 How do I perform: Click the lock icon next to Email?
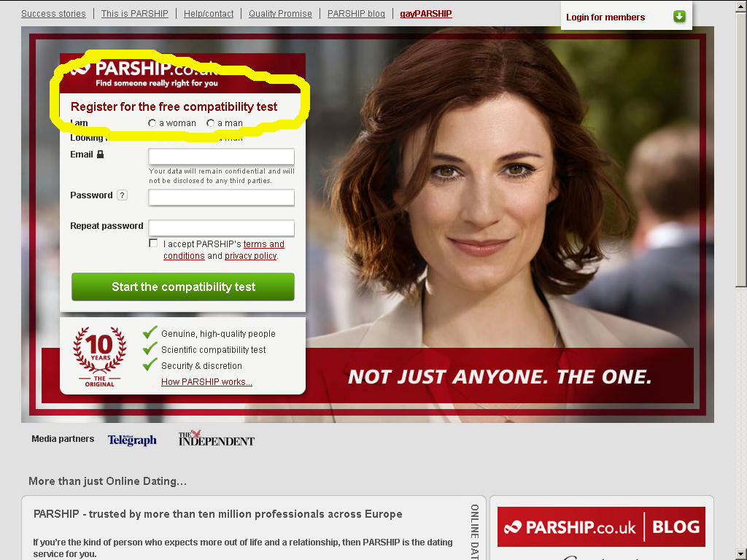point(100,155)
